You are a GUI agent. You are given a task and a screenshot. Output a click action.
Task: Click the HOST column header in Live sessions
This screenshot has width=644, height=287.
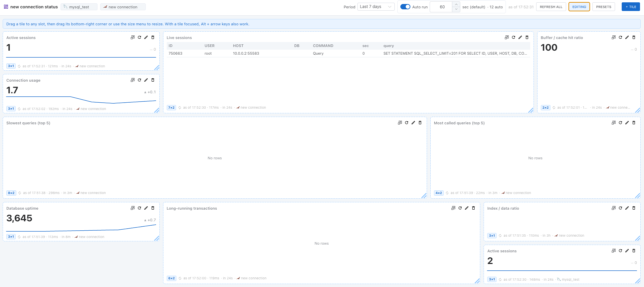click(238, 46)
